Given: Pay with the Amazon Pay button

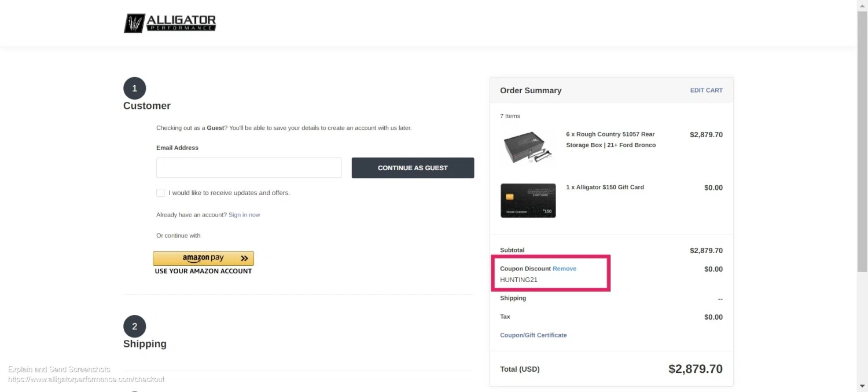Looking at the screenshot, I should click(203, 258).
